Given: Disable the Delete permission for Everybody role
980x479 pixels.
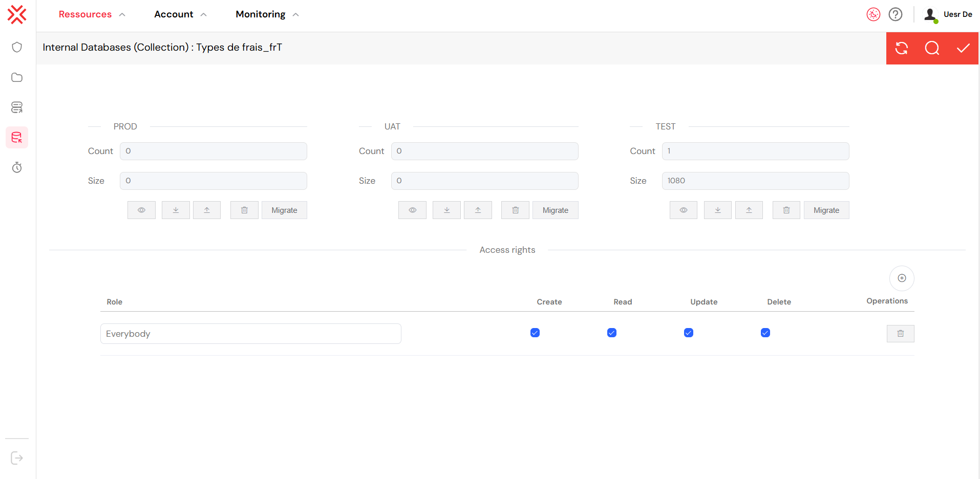Looking at the screenshot, I should pos(765,333).
